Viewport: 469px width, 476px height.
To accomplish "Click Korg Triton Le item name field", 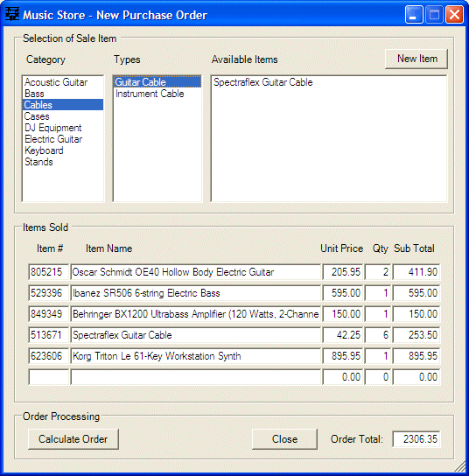I will [195, 356].
